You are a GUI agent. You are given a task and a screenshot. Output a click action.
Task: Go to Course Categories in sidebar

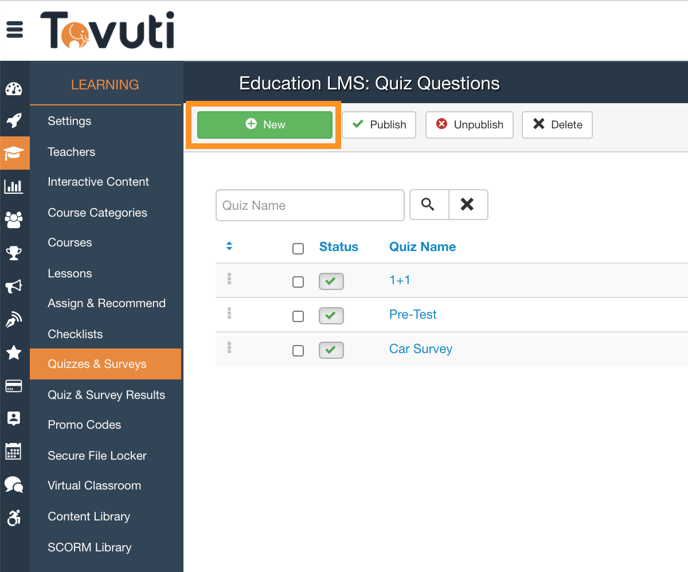coord(97,213)
